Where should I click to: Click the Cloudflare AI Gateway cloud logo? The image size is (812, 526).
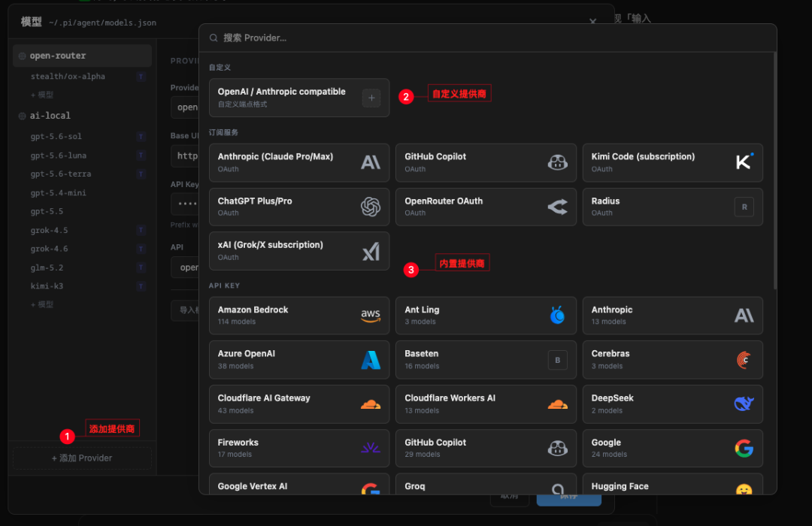[371, 404]
